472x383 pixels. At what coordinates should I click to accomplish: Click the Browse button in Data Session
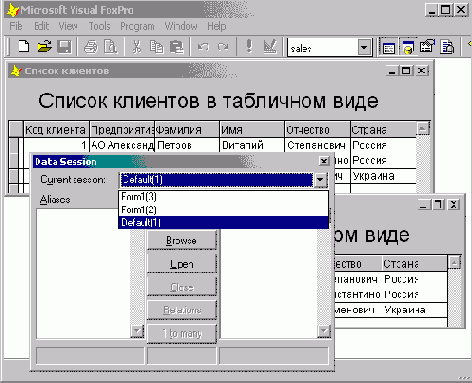(x=182, y=240)
